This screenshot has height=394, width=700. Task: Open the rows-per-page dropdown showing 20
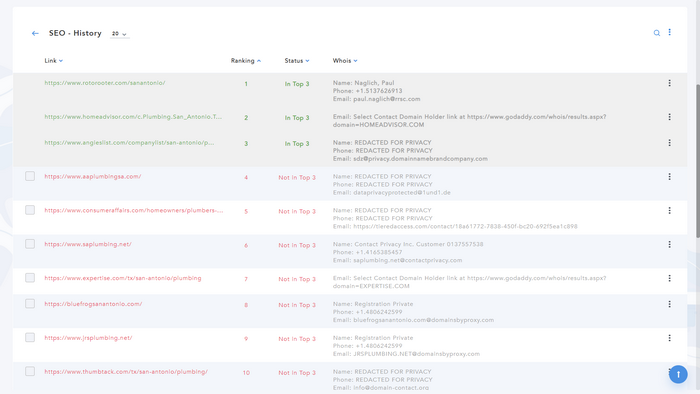(120, 34)
